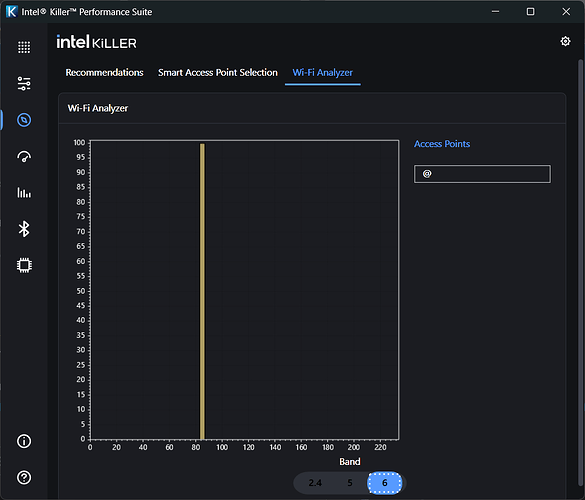Open the Bluetooth sidebar icon

pos(24,229)
